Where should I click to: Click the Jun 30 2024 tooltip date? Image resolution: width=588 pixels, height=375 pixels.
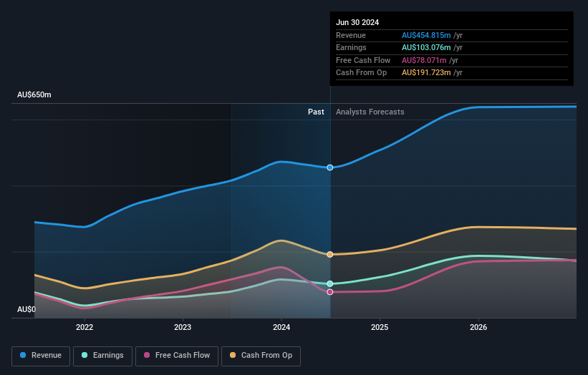(x=357, y=22)
